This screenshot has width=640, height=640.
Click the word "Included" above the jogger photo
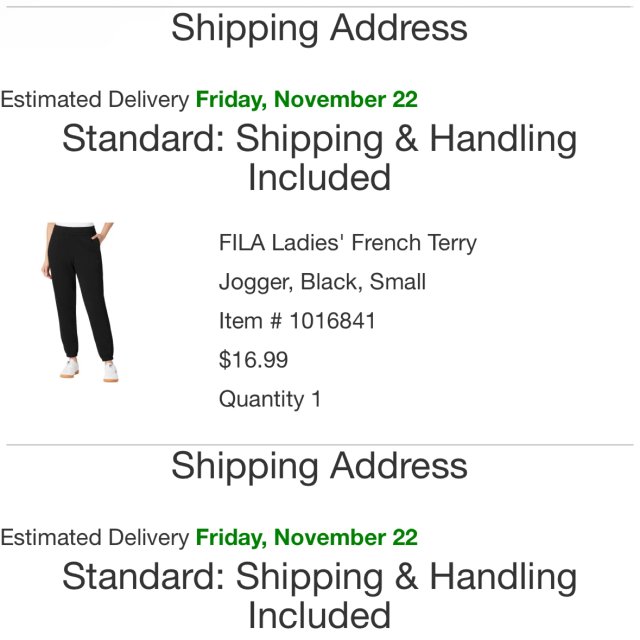(x=319, y=177)
